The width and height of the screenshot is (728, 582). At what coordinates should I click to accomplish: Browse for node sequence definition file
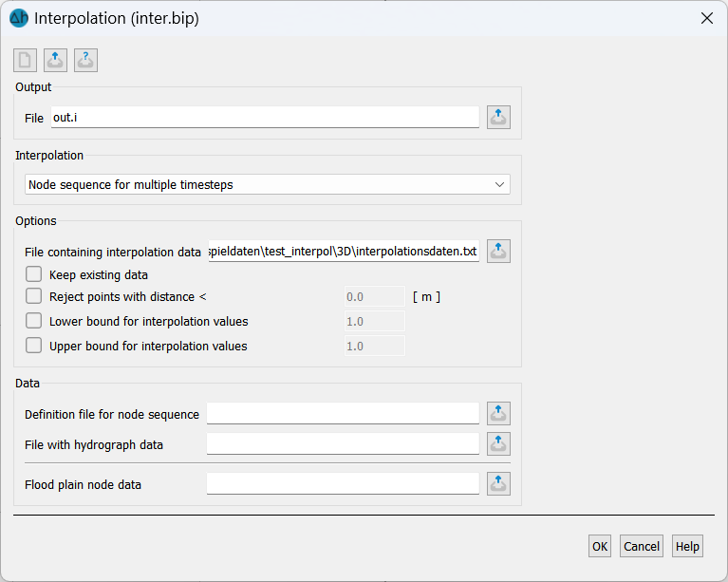(498, 413)
